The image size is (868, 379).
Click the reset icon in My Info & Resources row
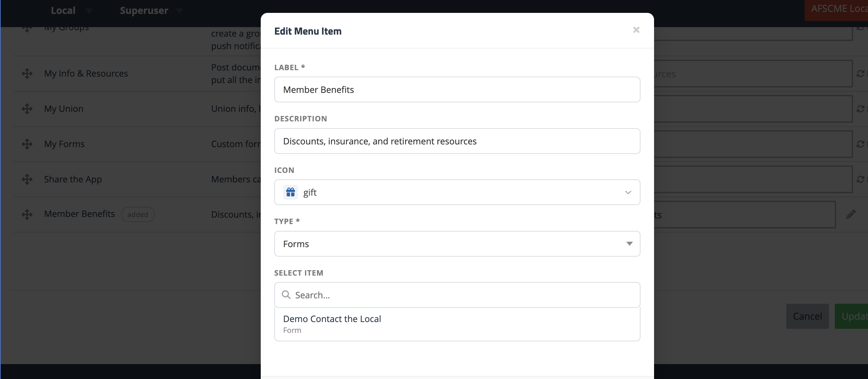tap(860, 74)
